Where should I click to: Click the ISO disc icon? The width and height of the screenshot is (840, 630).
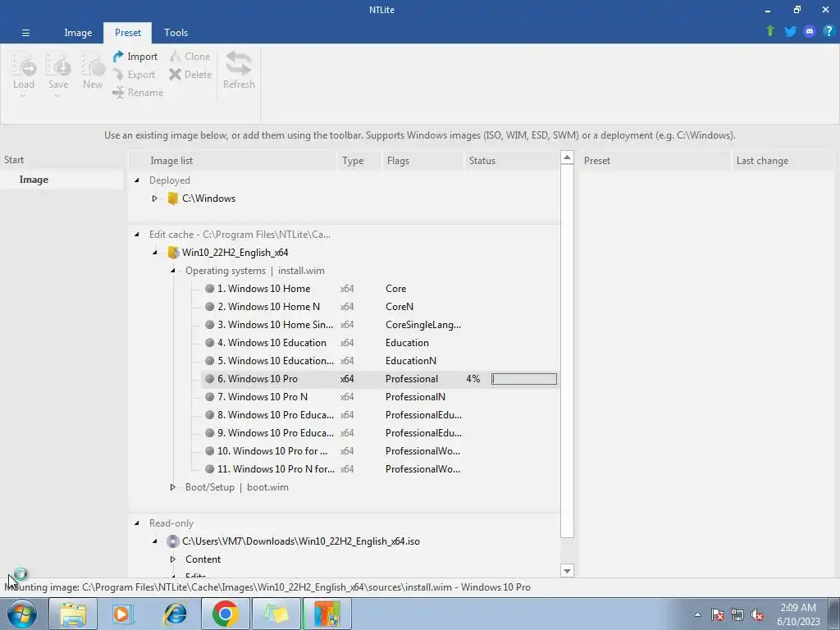(172, 541)
